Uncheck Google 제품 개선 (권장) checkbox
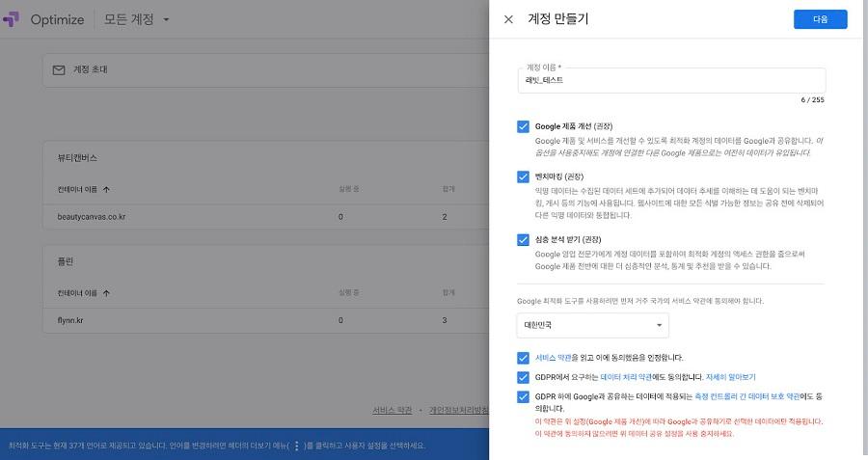868x460 pixels. [x=523, y=126]
